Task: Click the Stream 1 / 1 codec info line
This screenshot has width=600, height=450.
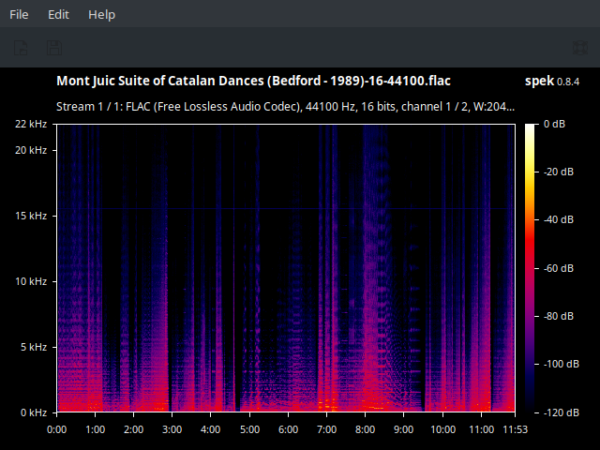Action: click(285, 106)
